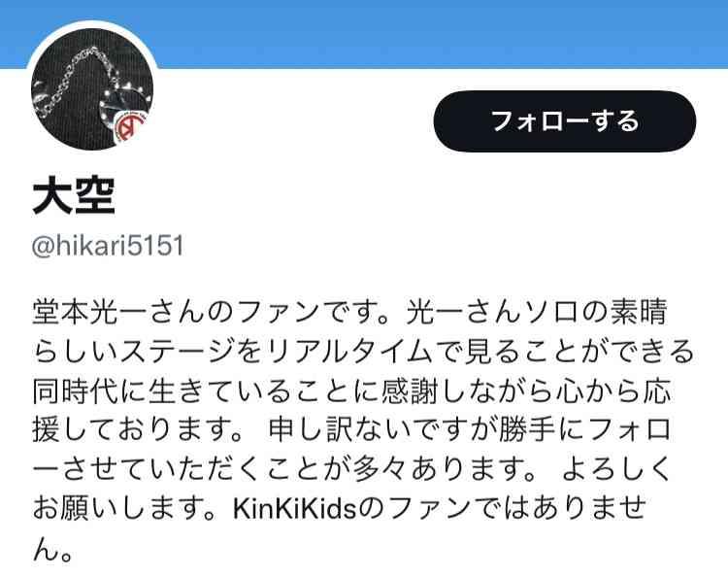The height and width of the screenshot is (578, 728).
Task: Click the phrase よろしく in the bio
Action: [x=616, y=469]
